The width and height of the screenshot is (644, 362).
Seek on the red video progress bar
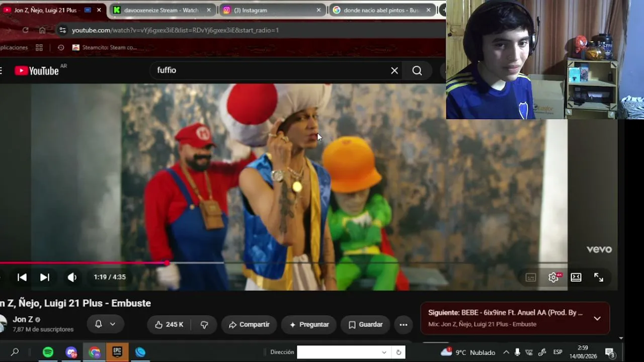[284, 263]
